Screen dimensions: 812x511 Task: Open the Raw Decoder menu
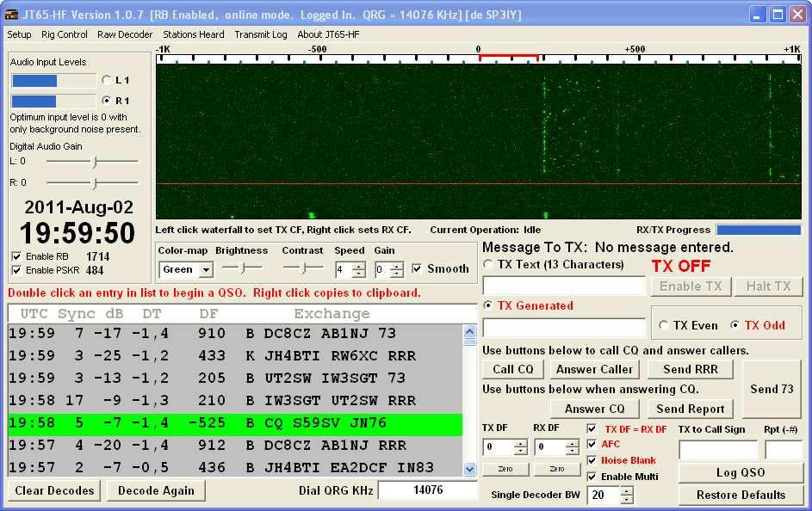pyautogui.click(x=125, y=34)
